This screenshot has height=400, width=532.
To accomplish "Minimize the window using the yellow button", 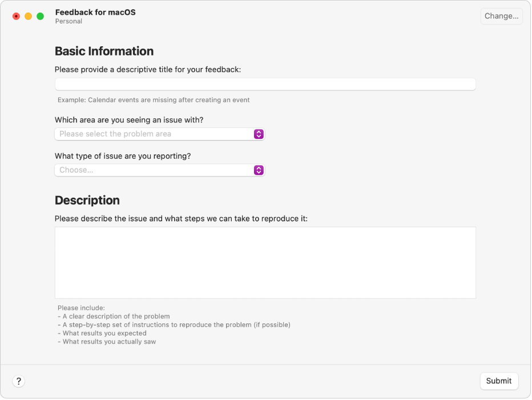I will 28,16.
